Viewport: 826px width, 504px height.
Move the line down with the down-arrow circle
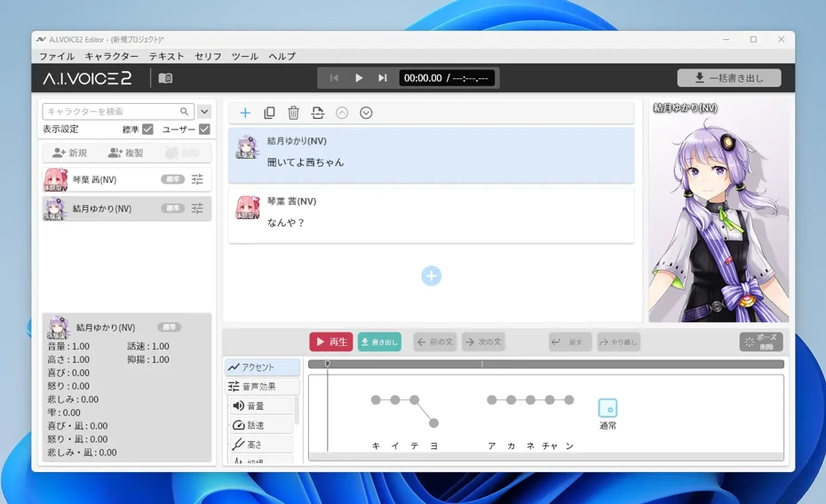pos(366,113)
